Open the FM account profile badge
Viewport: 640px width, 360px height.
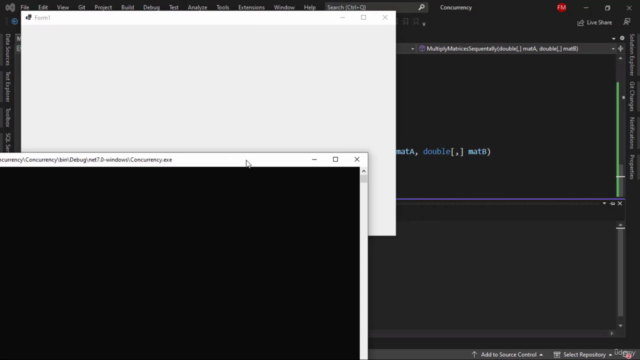pyautogui.click(x=562, y=7)
